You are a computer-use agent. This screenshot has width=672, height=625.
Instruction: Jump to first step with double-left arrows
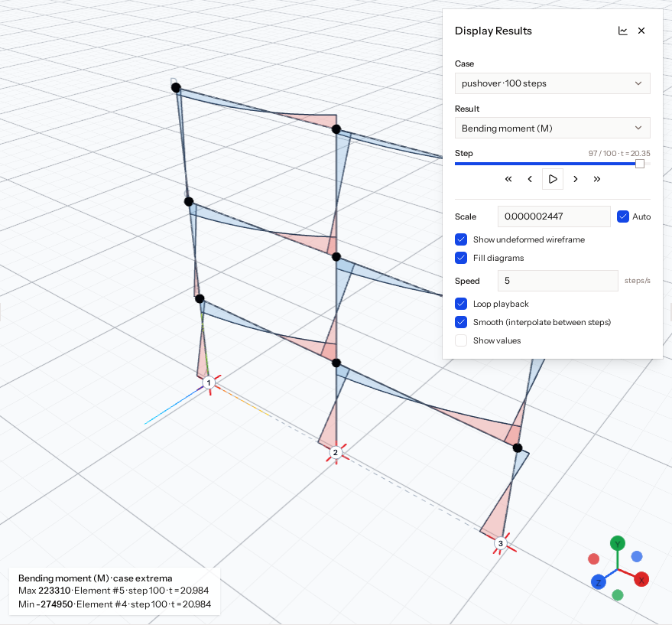(x=508, y=179)
